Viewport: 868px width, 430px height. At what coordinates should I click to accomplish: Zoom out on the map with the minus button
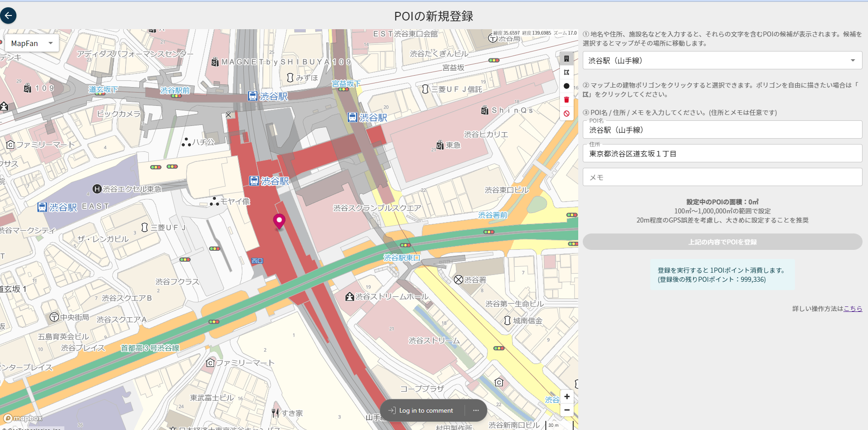(x=567, y=410)
